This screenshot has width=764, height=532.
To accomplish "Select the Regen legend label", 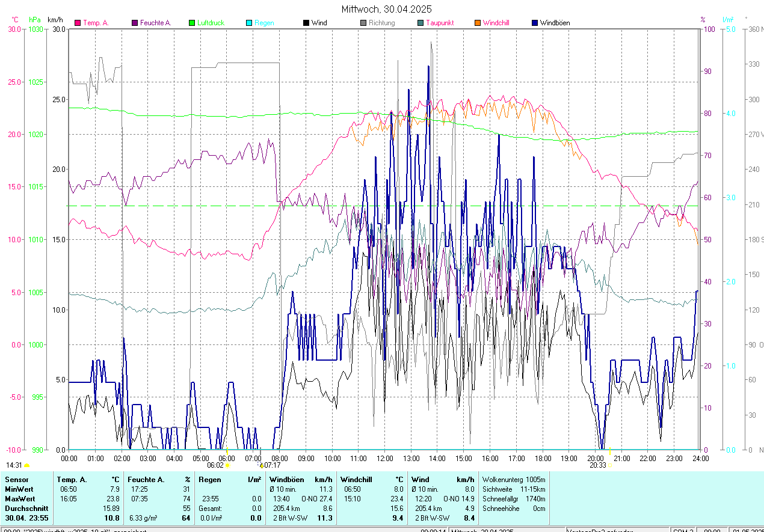I will (x=264, y=23).
